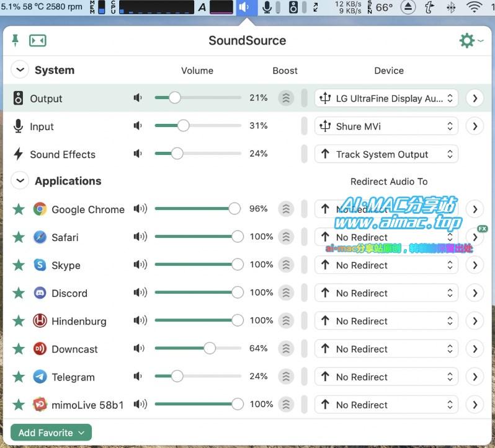
Task: Open Bluetooth menu bar icon
Action: (451, 7)
